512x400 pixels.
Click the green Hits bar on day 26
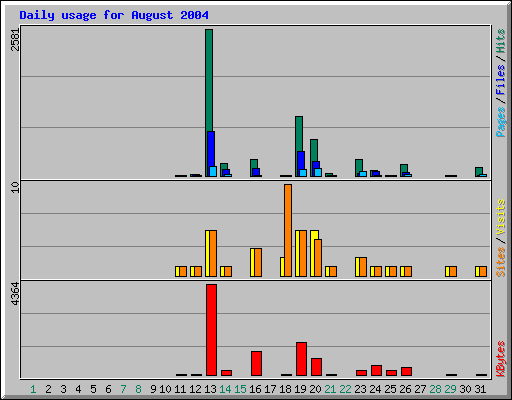(x=404, y=168)
